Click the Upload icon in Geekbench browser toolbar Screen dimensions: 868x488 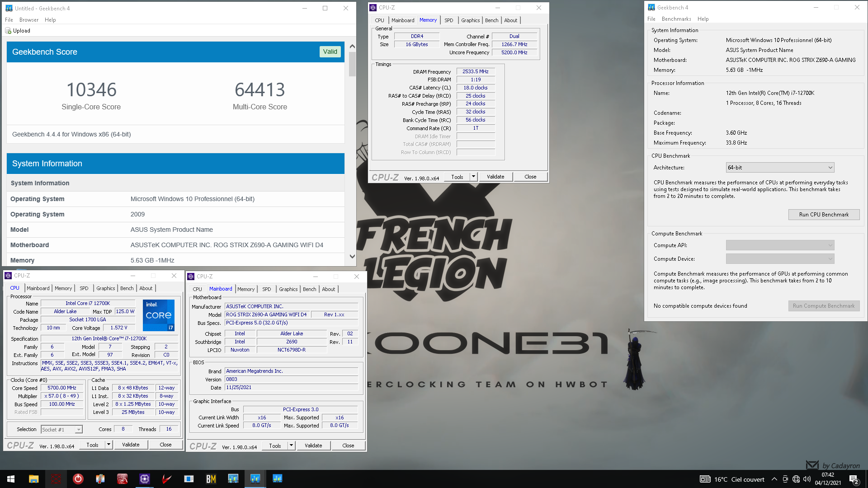[x=8, y=31]
